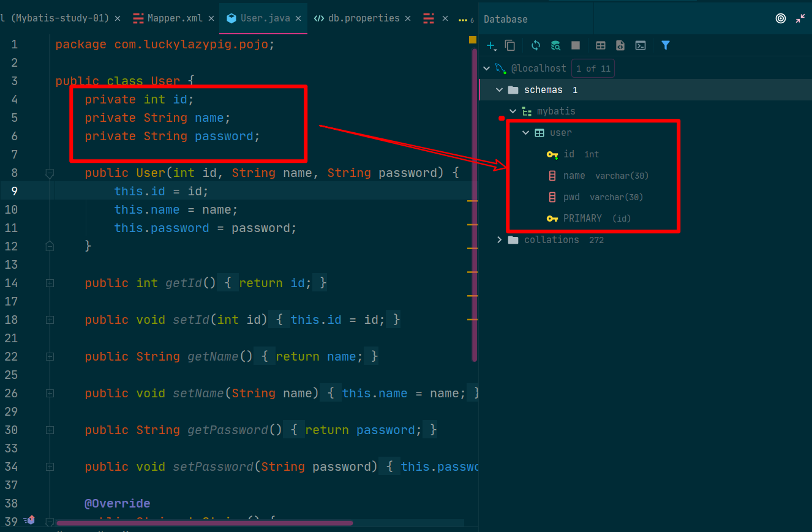Screen dimensions: 812x532
Task: Expand the setPassword fold at line 34
Action: click(x=50, y=467)
